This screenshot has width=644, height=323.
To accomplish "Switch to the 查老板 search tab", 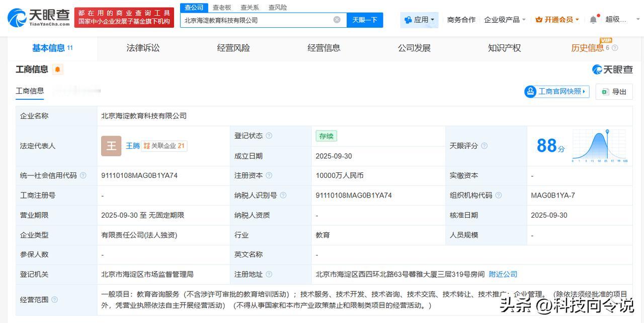I will 222,7.
